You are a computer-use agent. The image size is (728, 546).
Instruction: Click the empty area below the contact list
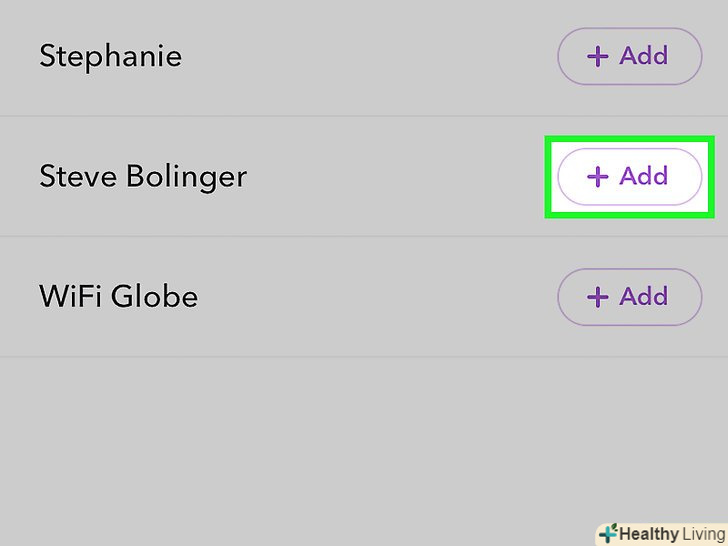(x=300, y=450)
